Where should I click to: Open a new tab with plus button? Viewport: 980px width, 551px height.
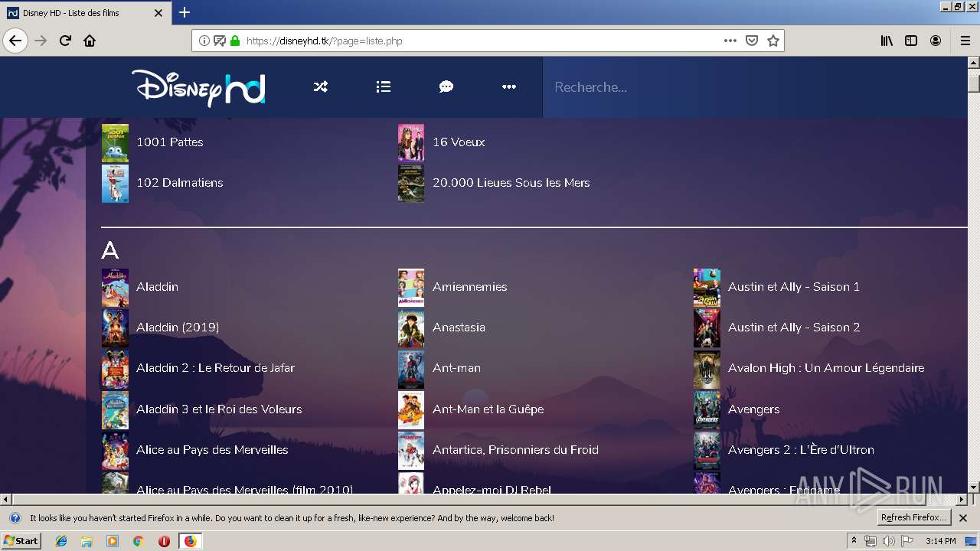[x=185, y=12]
